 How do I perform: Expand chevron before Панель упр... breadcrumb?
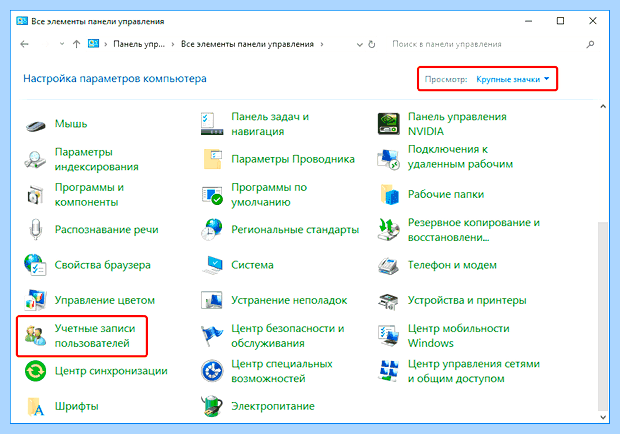click(106, 44)
